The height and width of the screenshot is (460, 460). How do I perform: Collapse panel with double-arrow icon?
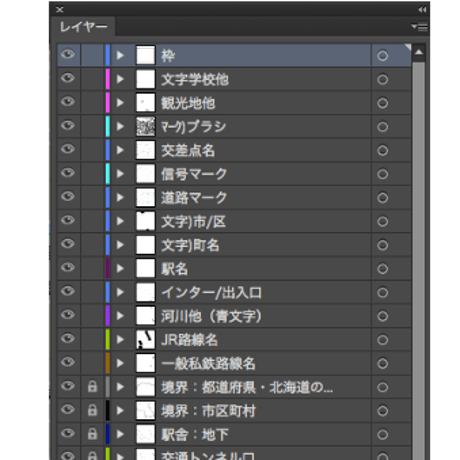click(x=422, y=10)
